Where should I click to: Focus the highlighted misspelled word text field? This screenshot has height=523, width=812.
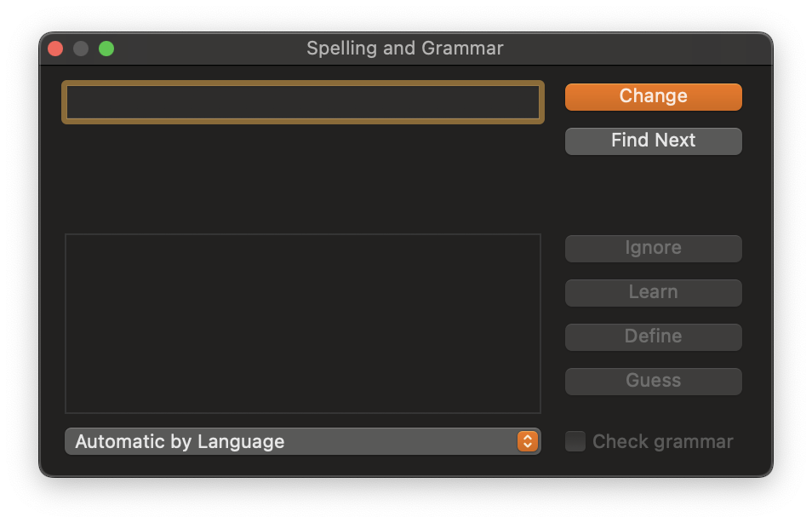click(x=302, y=102)
